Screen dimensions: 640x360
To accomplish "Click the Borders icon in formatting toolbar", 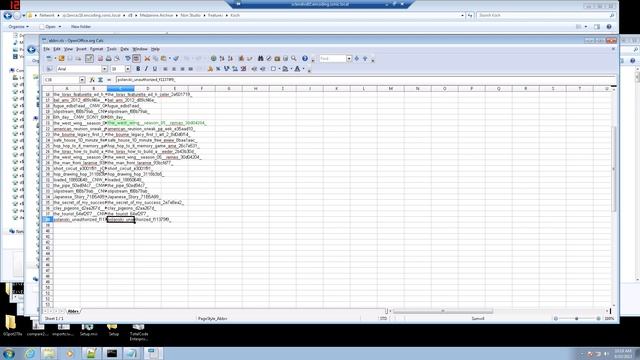I will (273, 69).
